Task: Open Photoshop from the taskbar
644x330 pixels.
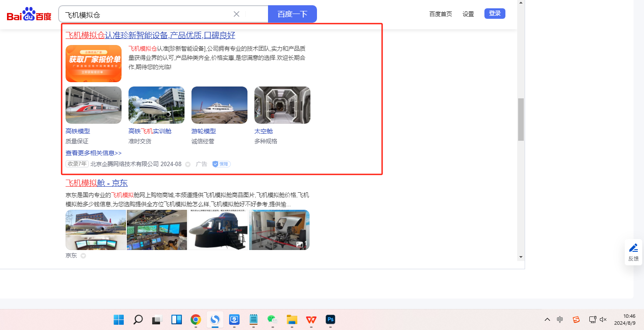Action: tap(330, 320)
